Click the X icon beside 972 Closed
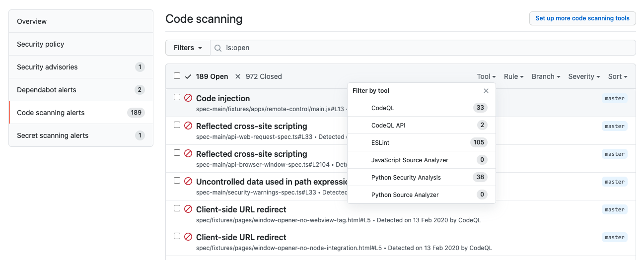The width and height of the screenshot is (644, 260). pos(238,76)
